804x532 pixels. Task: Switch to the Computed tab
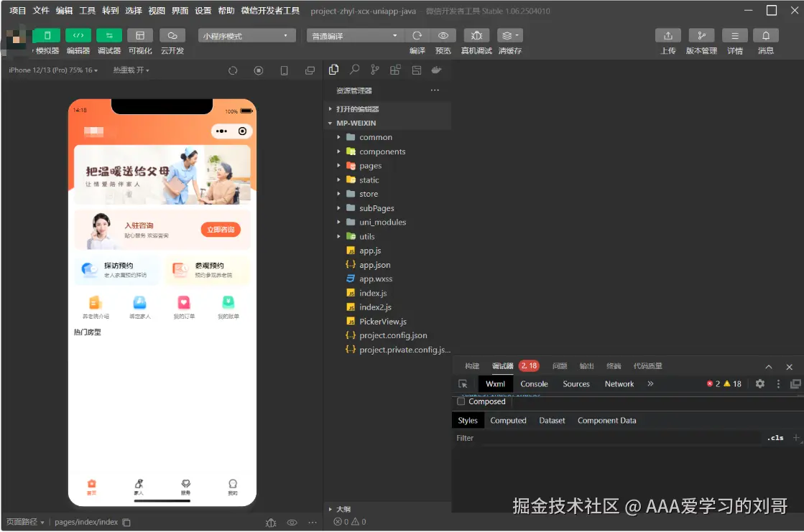coord(508,420)
